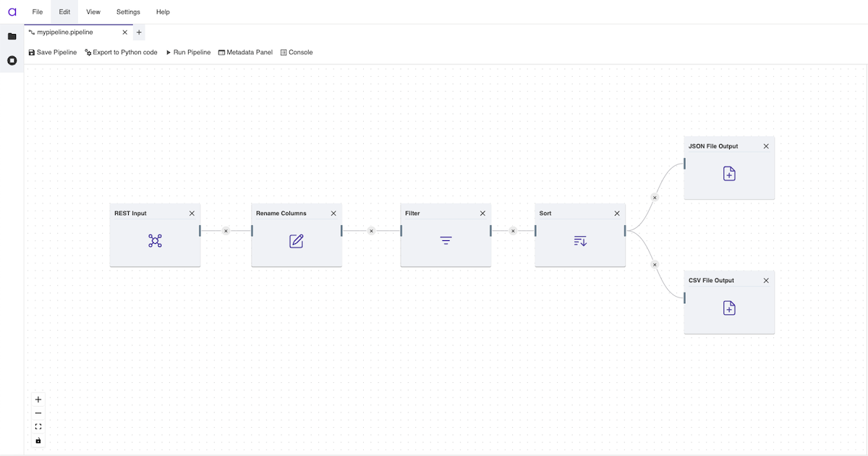Click the Rename Columns node title

tap(281, 214)
